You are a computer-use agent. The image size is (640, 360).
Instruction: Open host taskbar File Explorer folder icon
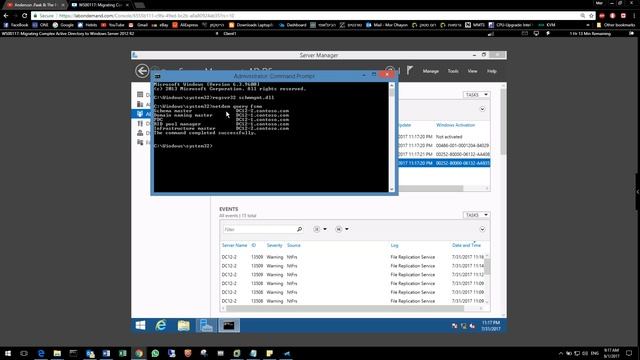coord(57,353)
